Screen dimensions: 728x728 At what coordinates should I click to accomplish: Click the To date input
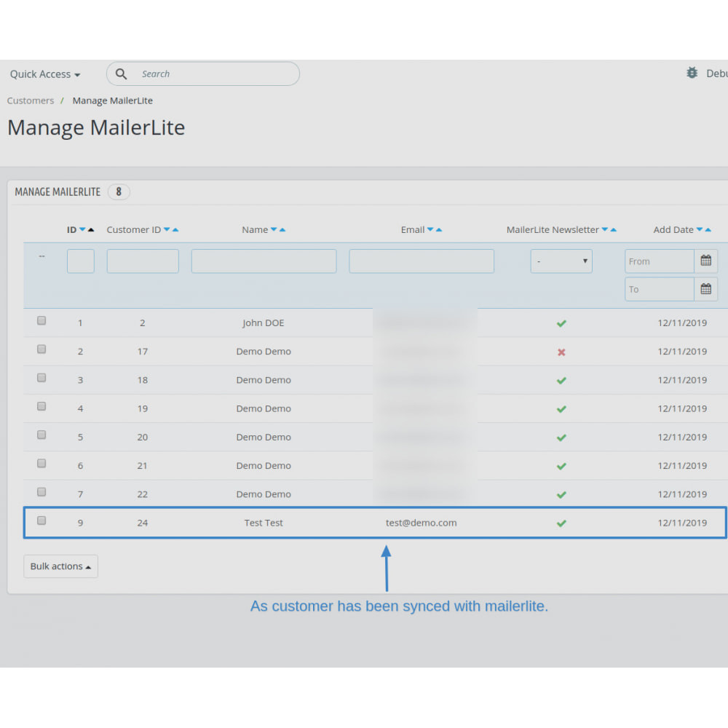click(x=660, y=289)
